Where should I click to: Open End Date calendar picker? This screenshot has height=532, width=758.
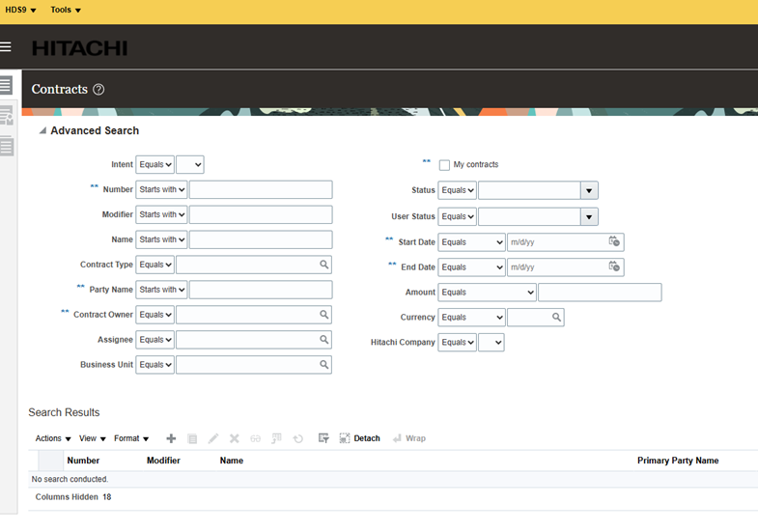click(x=614, y=266)
